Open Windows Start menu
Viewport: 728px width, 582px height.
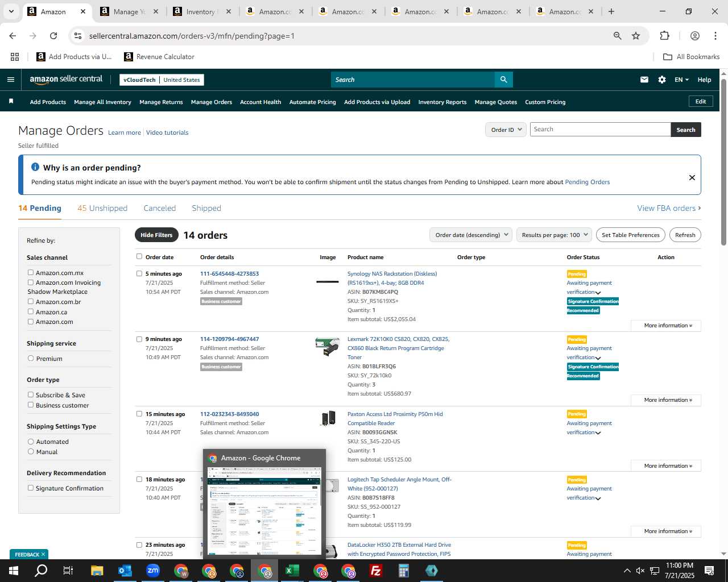(14, 571)
